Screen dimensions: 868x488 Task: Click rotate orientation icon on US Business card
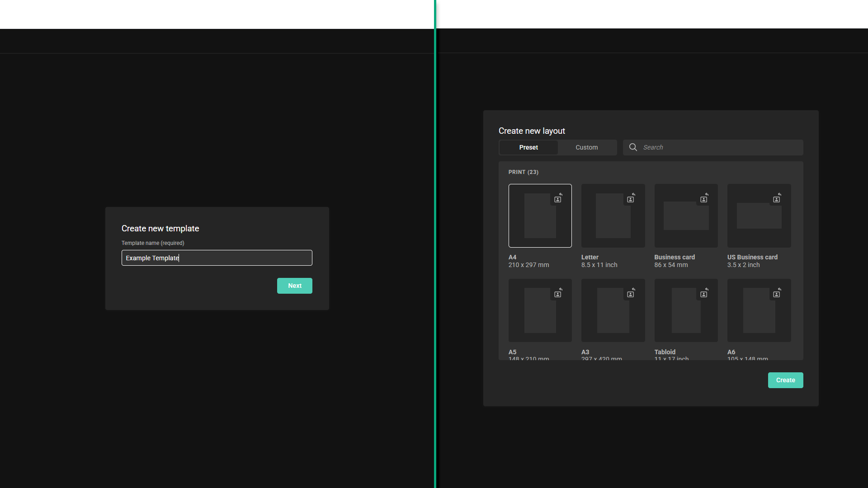tap(777, 198)
